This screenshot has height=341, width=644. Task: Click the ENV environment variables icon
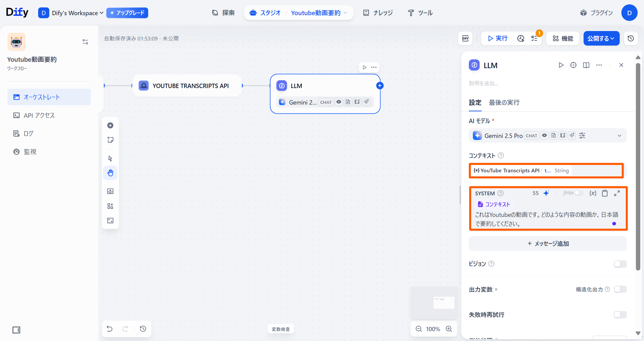click(465, 38)
